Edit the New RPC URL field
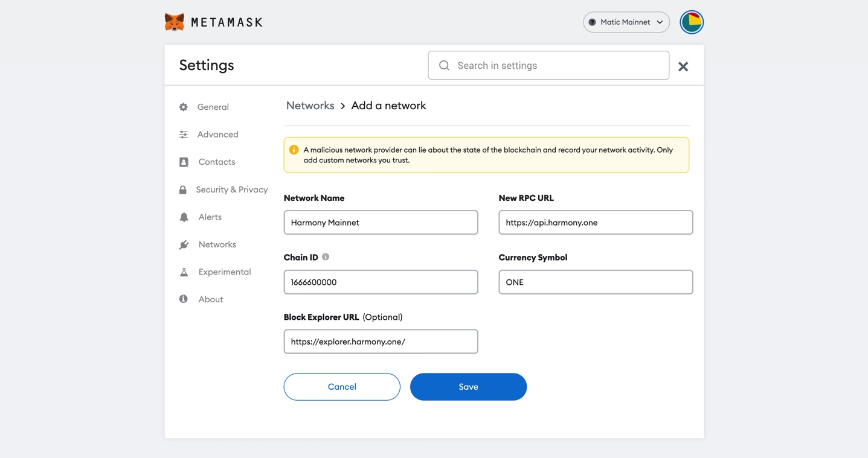The height and width of the screenshot is (458, 868). 596,223
